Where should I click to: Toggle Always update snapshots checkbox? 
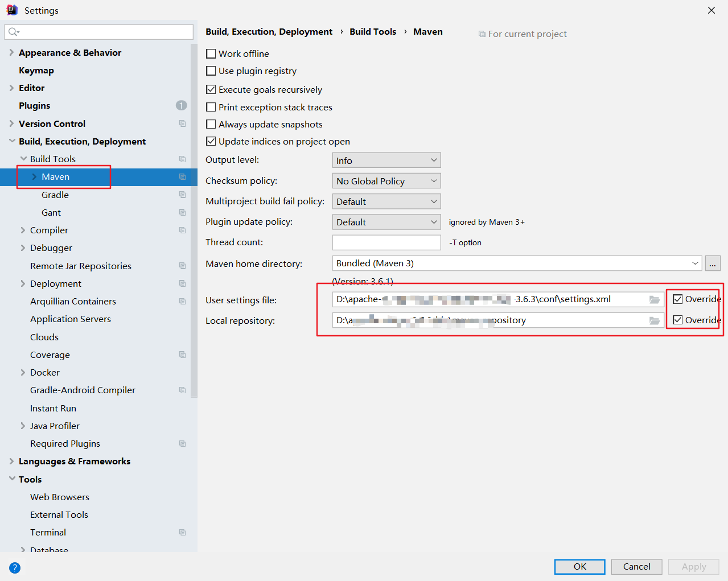coord(211,124)
